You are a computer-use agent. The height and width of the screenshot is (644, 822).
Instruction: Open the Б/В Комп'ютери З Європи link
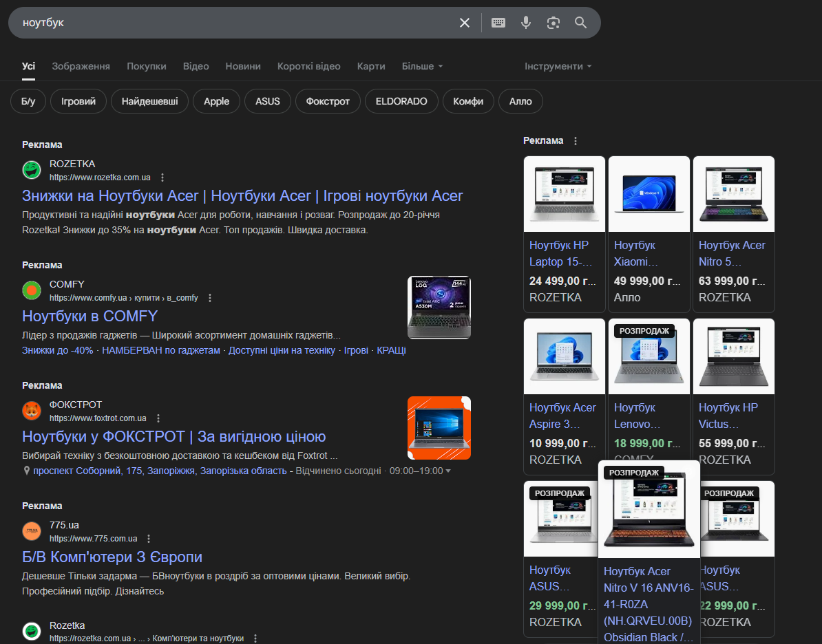coord(112,557)
